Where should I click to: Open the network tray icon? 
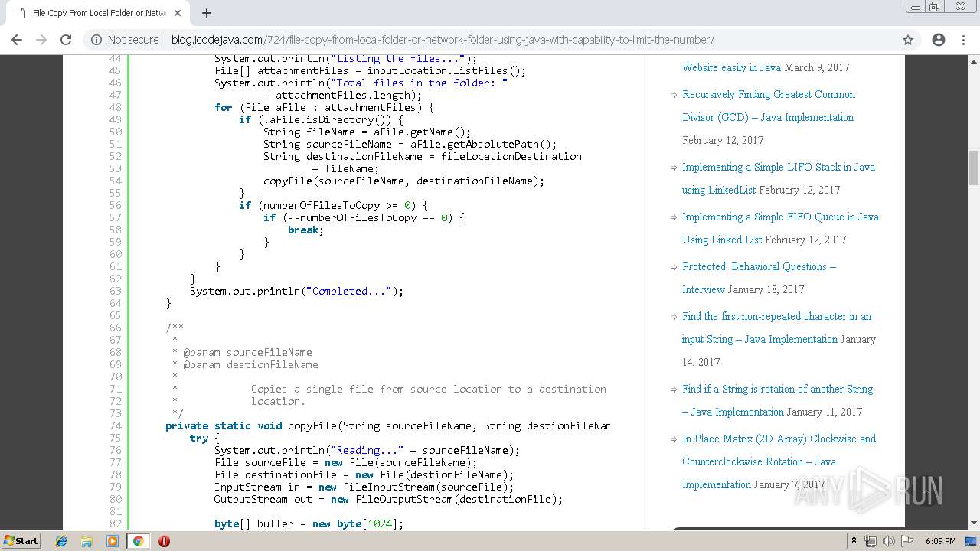point(871,541)
